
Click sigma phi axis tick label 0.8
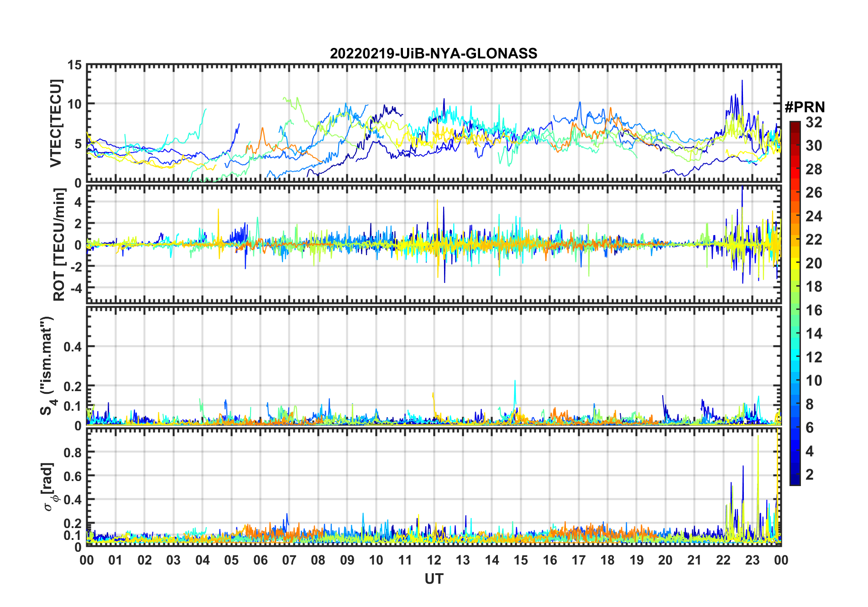(73, 452)
